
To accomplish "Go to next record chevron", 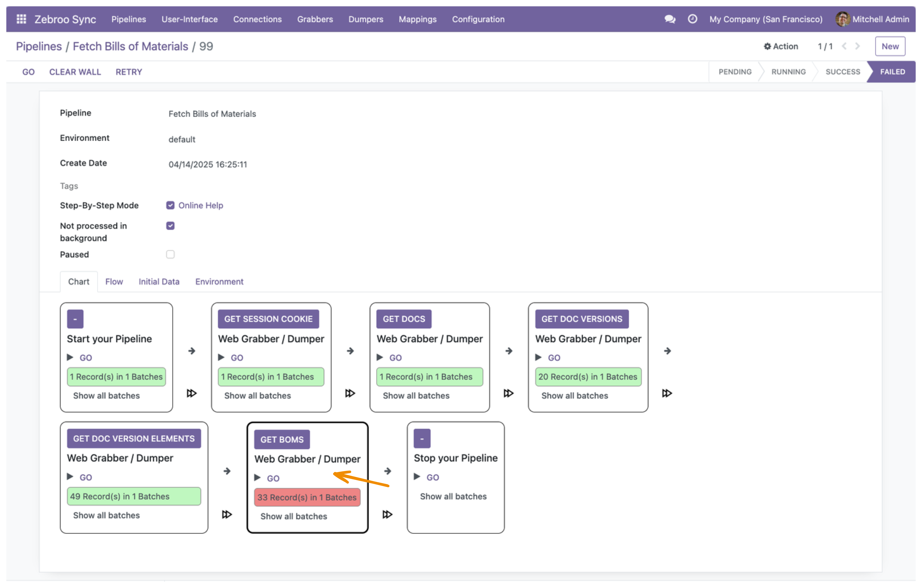I will pos(858,46).
